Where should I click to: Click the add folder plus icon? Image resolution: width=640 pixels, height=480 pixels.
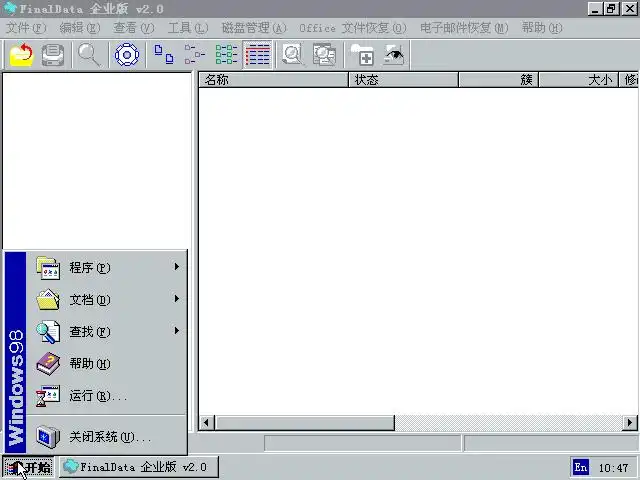[362, 54]
